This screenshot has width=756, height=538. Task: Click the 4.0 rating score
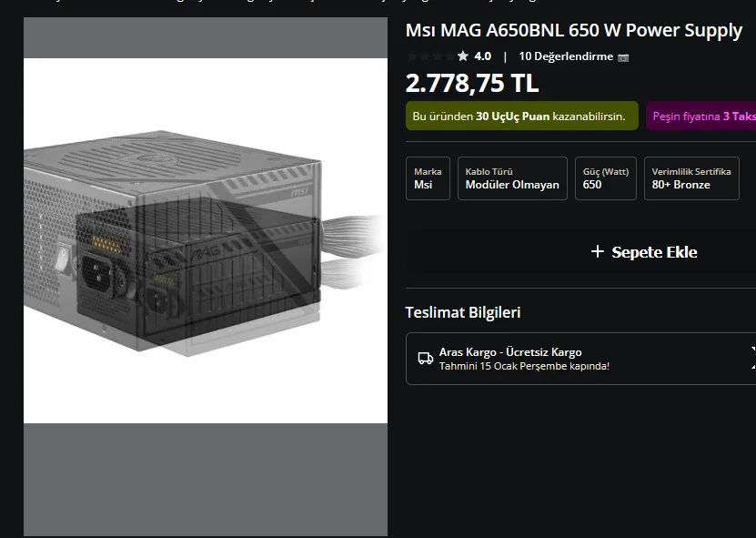click(x=483, y=56)
